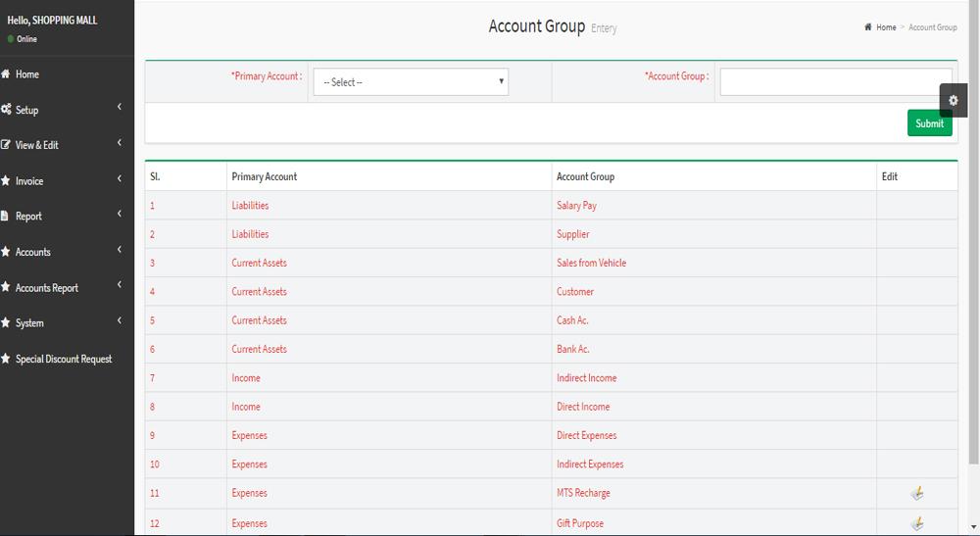Select the Bank Ac. cell

[x=713, y=349]
